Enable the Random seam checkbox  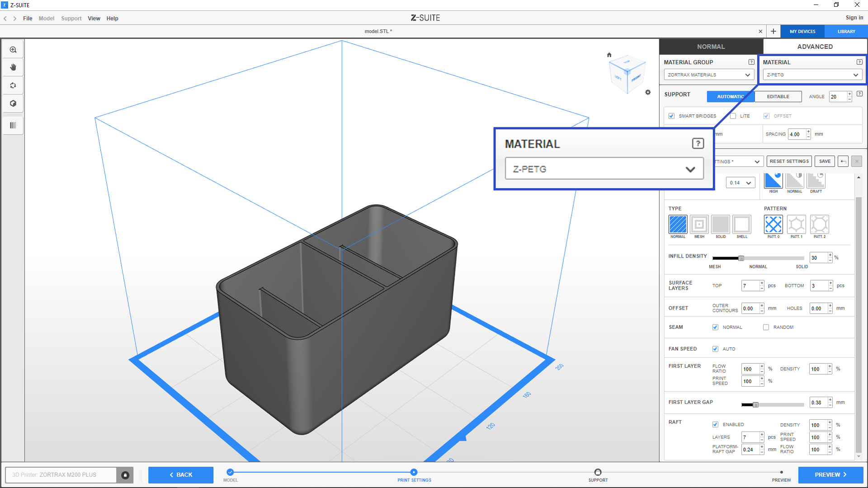click(x=766, y=327)
